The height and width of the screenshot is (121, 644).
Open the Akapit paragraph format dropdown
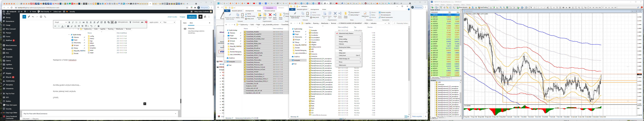point(60,22)
